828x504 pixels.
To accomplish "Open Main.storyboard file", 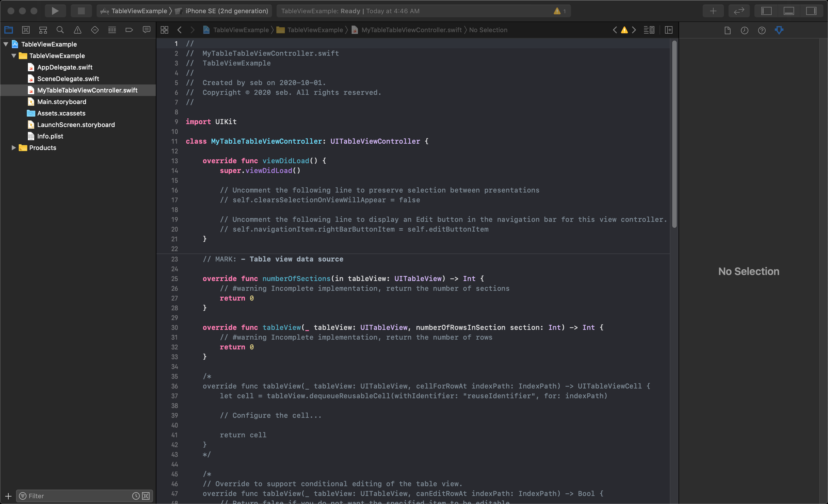I will click(62, 101).
